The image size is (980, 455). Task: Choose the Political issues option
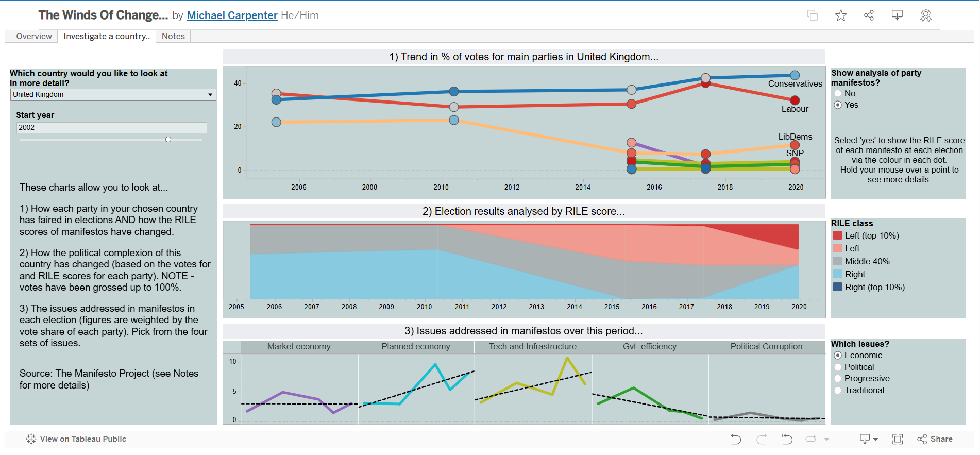[x=838, y=367]
